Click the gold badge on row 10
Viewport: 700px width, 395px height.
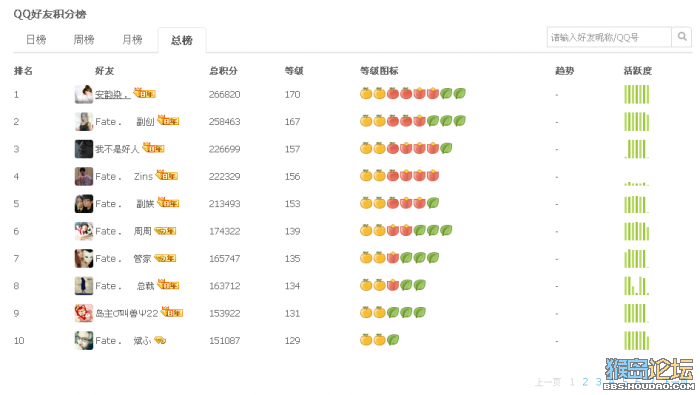160,341
